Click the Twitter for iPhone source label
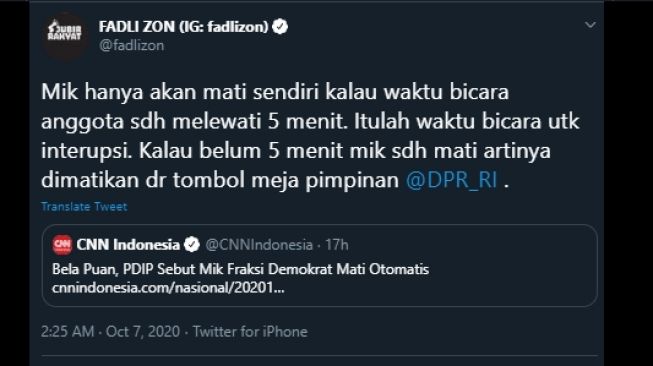Screen dimensions: 653x366 point(250,332)
